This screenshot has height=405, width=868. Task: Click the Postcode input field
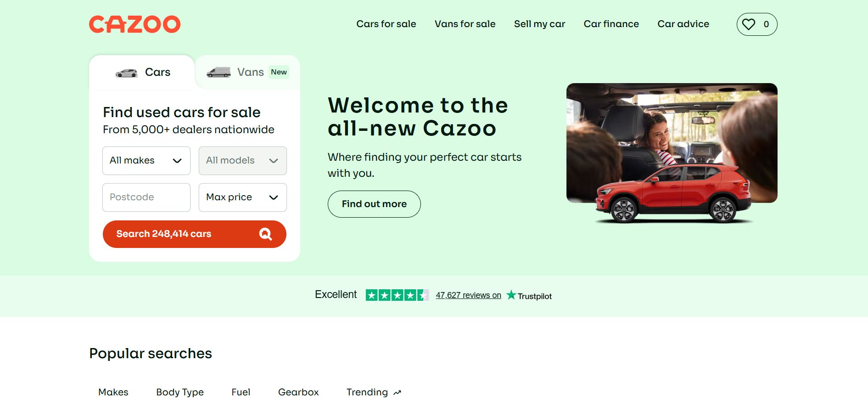pyautogui.click(x=146, y=197)
